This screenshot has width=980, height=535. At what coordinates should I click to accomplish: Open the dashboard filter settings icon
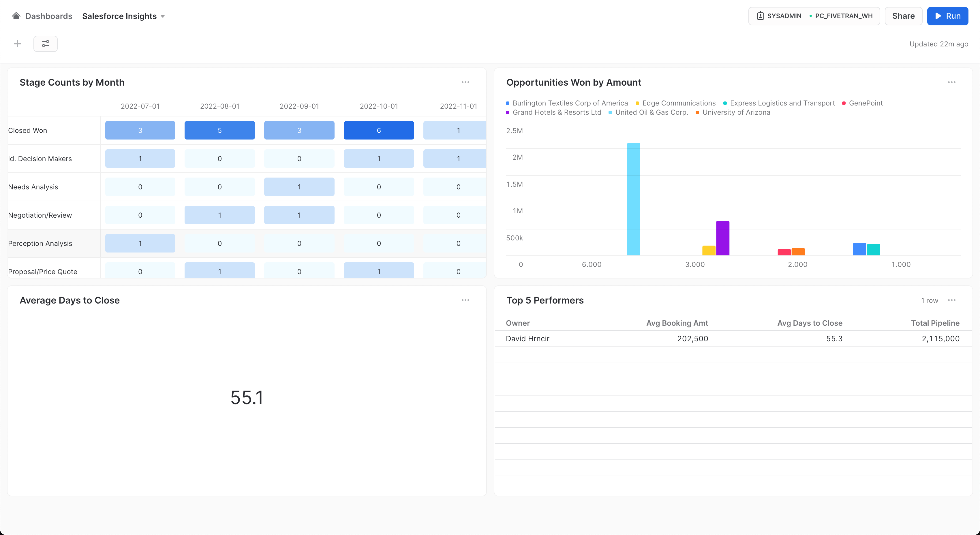(x=45, y=44)
